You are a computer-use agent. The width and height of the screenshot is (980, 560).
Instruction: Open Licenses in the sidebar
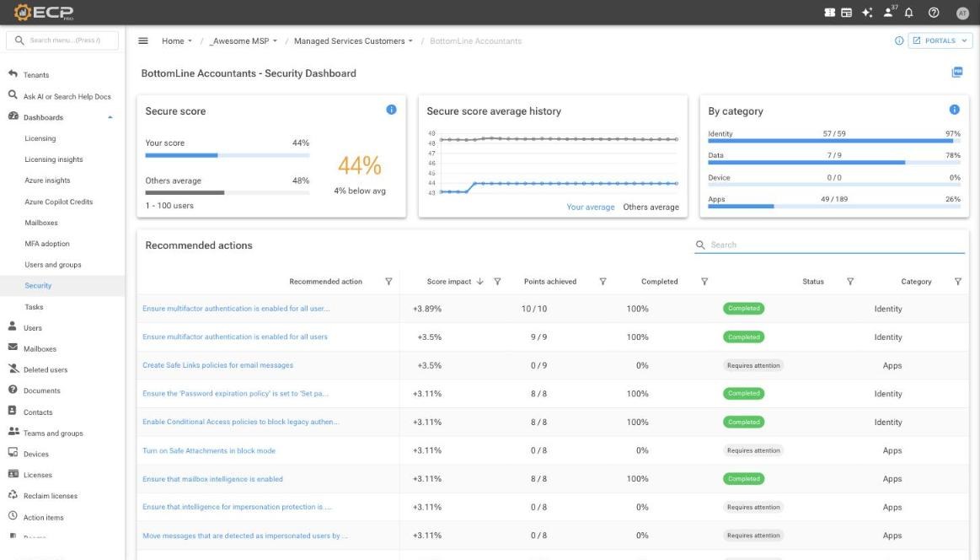coord(38,475)
